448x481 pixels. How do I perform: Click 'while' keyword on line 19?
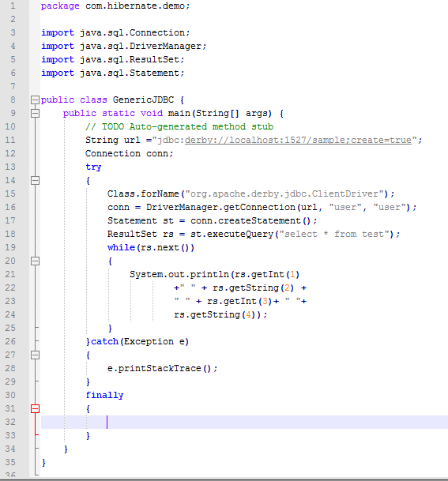tap(121, 247)
